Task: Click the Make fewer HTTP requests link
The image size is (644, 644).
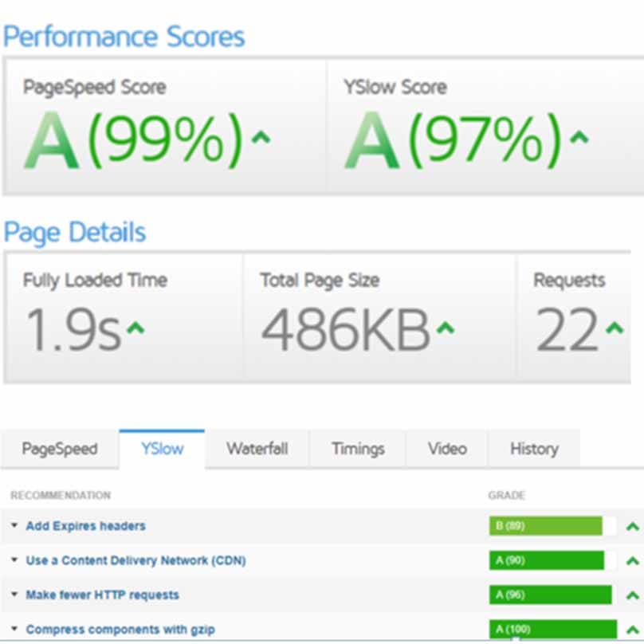Action: point(103,595)
